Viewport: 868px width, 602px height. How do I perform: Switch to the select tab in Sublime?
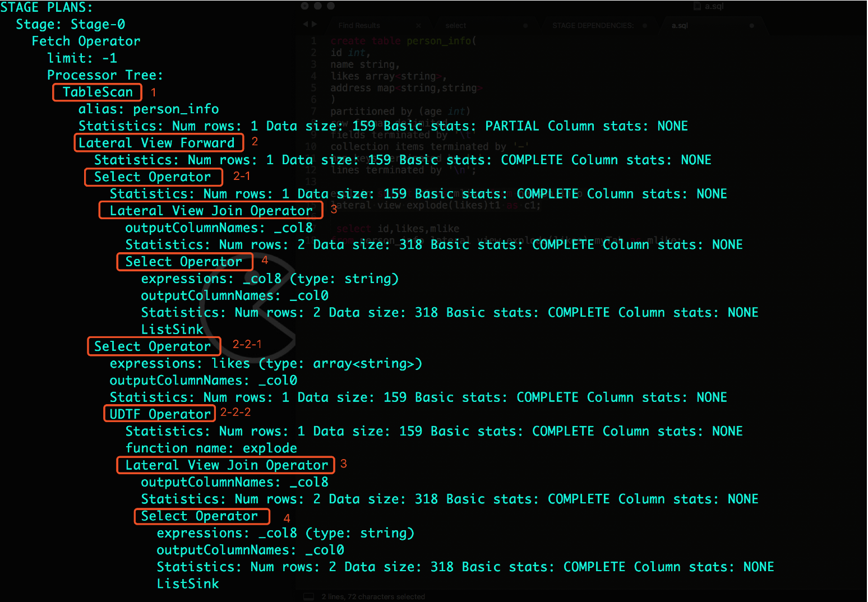coord(455,26)
